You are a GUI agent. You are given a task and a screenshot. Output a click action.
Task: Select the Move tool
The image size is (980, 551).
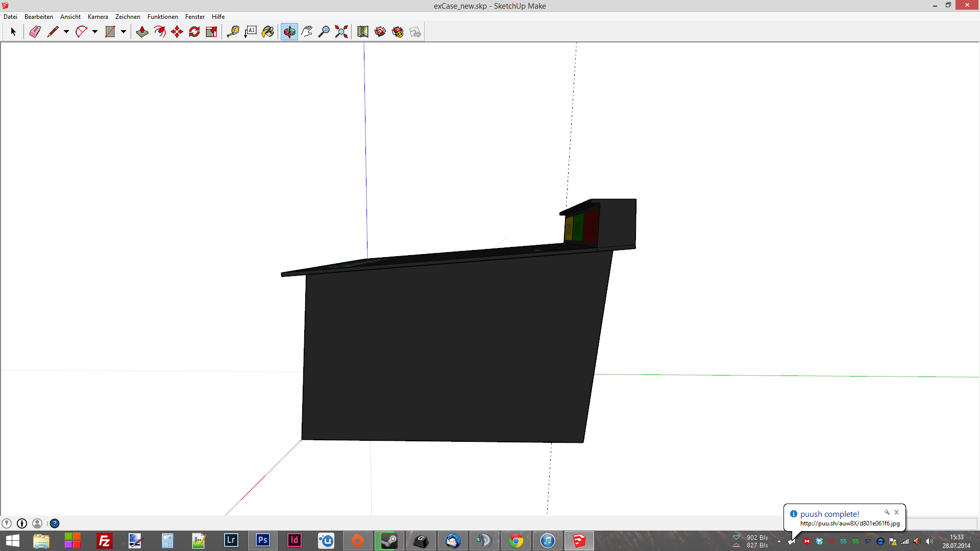pos(177,32)
